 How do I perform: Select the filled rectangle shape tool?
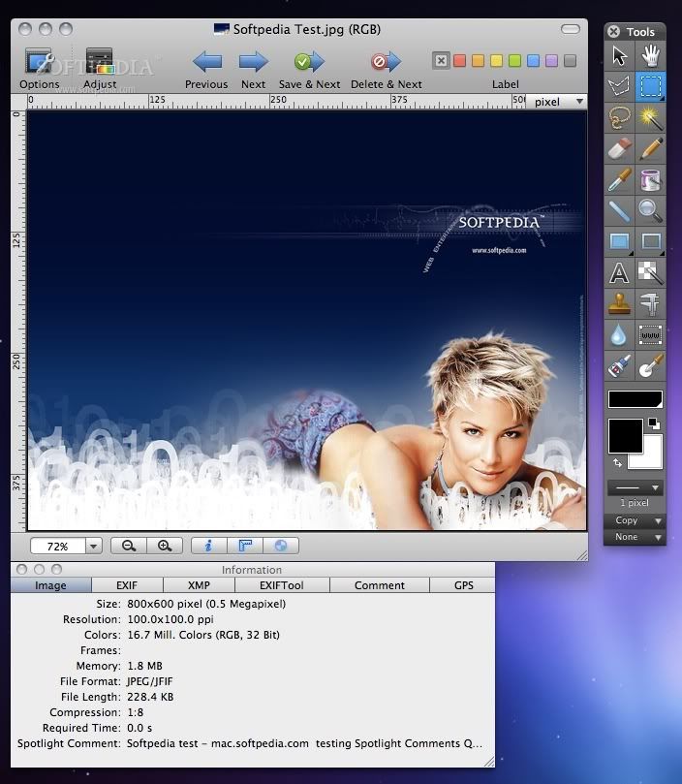pos(619,241)
